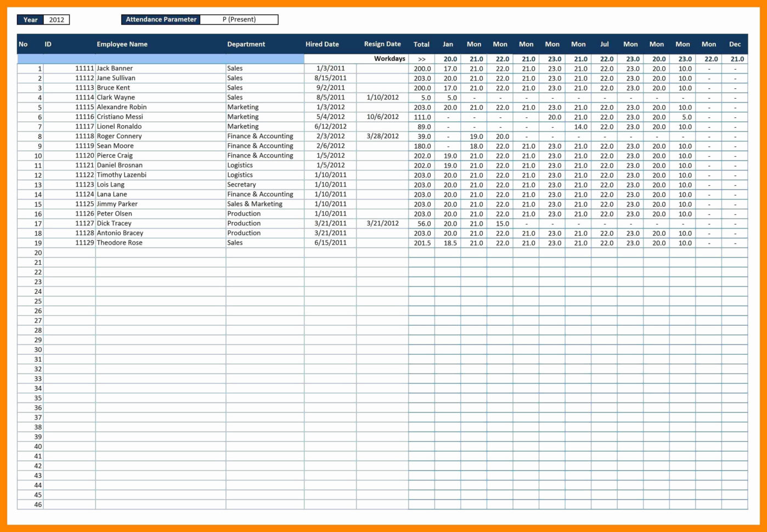Click the Total column header
The image size is (767, 532).
421,44
